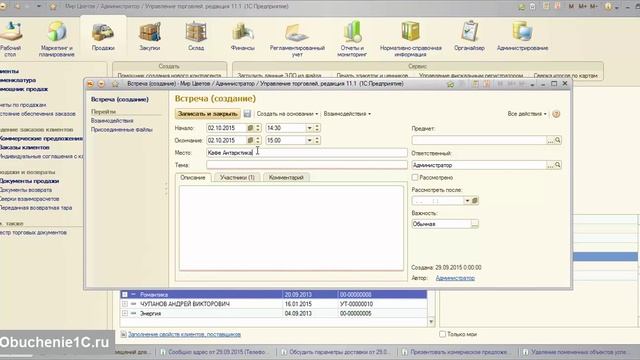Open the Рабочий стол section
Screen dimensions: 640x360
(10, 39)
